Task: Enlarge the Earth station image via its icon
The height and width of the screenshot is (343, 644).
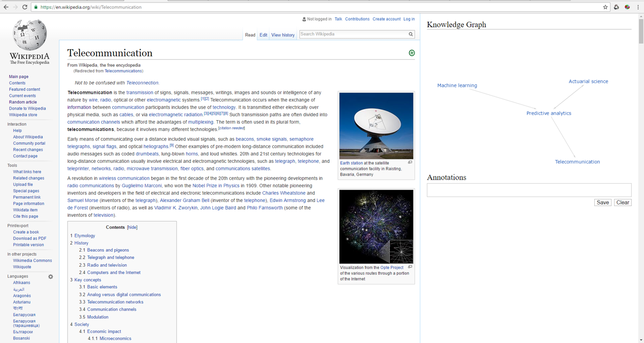Action: click(x=410, y=162)
